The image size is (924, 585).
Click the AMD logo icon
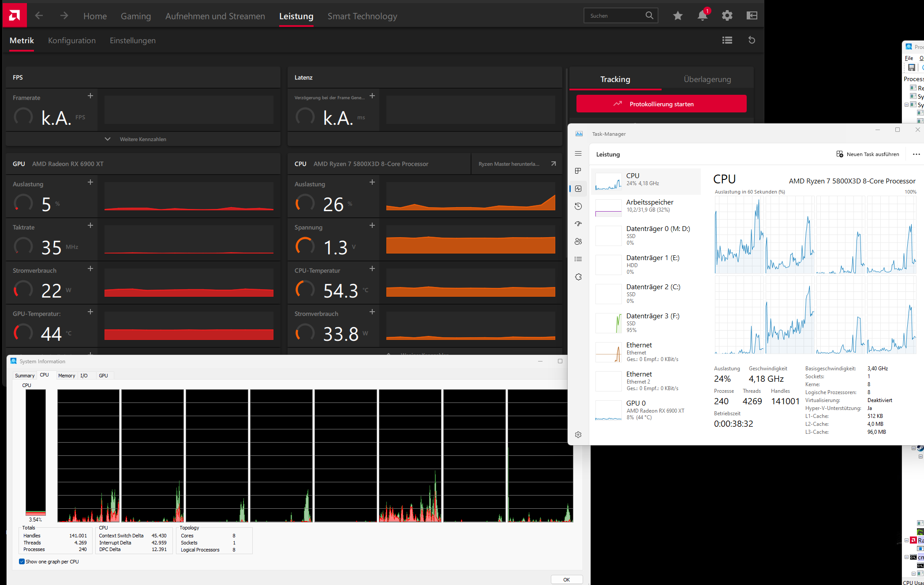[15, 16]
